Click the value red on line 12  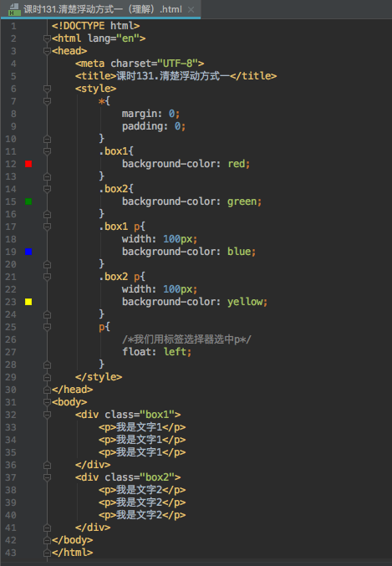click(x=237, y=164)
